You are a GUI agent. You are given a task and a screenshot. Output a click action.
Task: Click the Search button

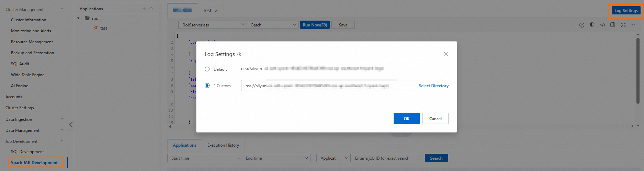coord(436,158)
